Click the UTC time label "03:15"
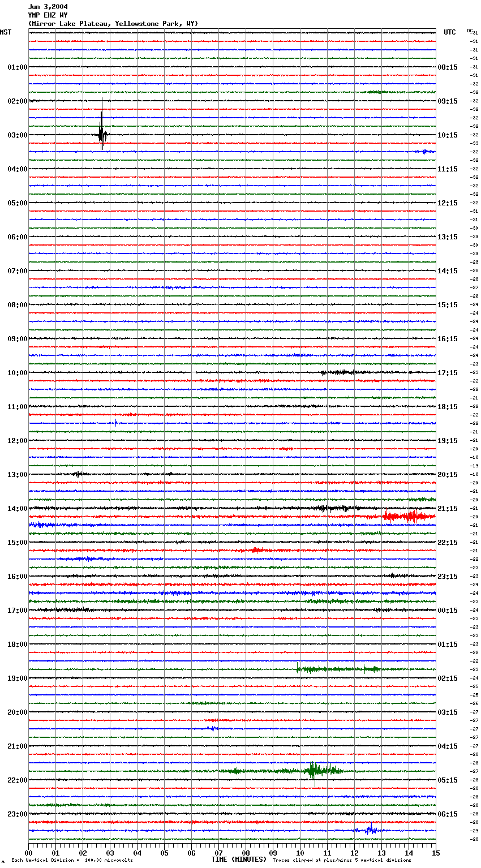481x868 pixels. [x=448, y=712]
